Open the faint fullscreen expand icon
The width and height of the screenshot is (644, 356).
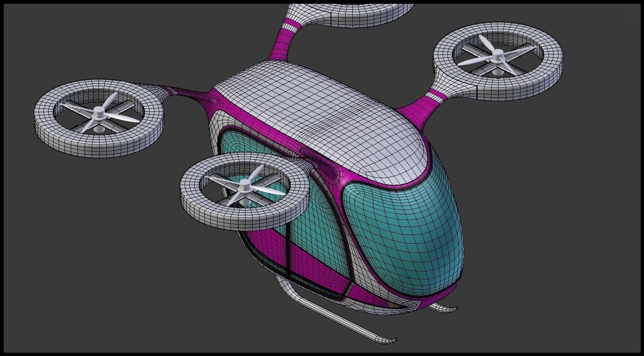631,18
